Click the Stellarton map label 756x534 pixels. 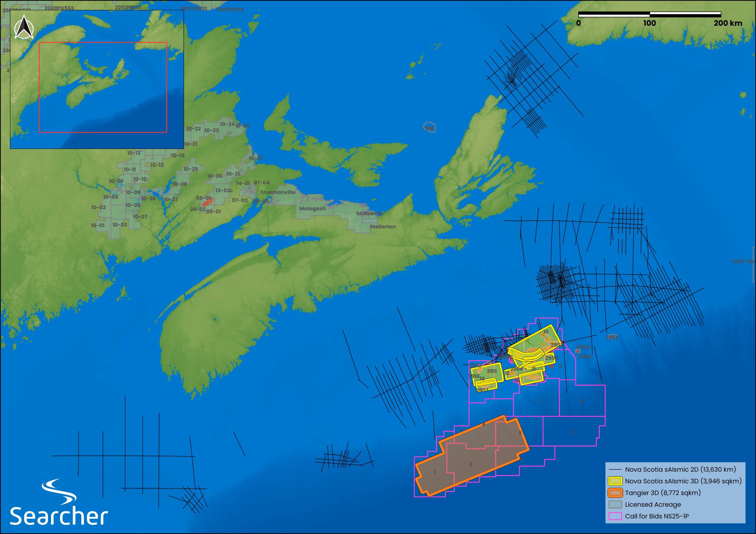(382, 227)
